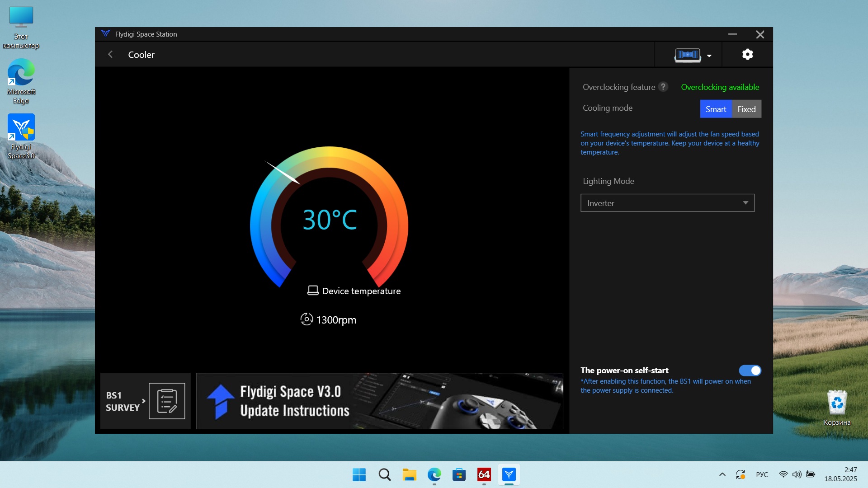The image size is (868, 488).
Task: Open settings with the gear icon
Action: click(x=747, y=55)
